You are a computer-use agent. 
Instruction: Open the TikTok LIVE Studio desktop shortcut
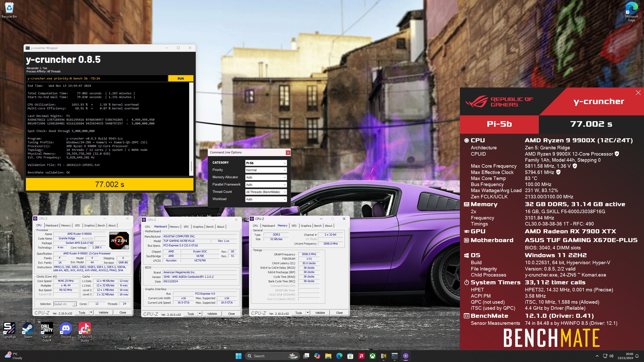[x=85, y=332]
